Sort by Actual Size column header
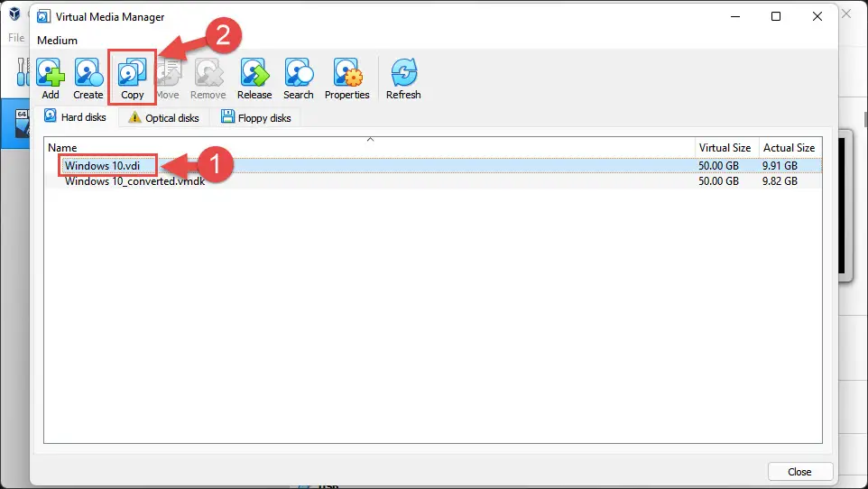868x489 pixels. pyautogui.click(x=789, y=147)
